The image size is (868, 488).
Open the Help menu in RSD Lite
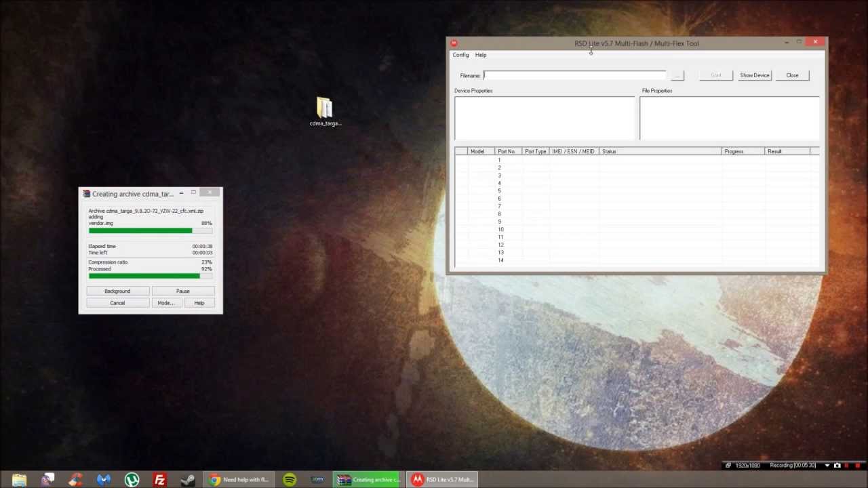pyautogui.click(x=481, y=55)
